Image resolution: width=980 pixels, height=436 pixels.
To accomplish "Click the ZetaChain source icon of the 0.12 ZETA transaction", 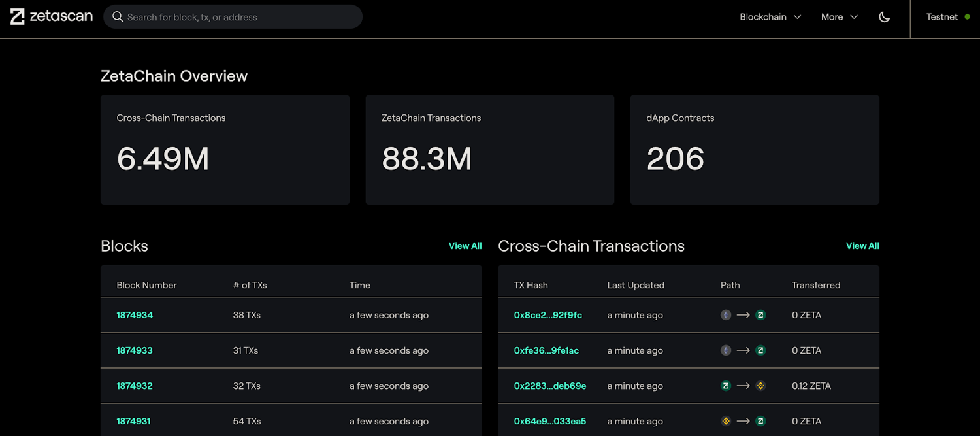I will (x=726, y=386).
